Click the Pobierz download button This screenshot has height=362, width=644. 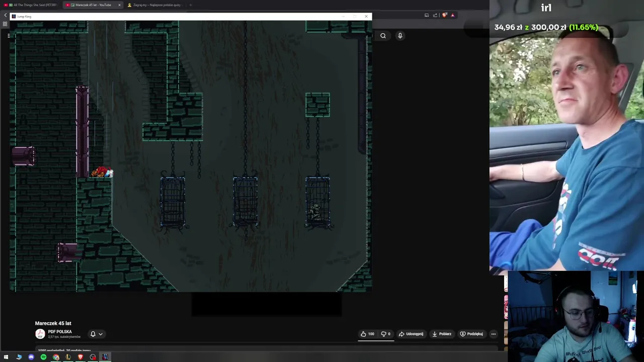click(441, 334)
